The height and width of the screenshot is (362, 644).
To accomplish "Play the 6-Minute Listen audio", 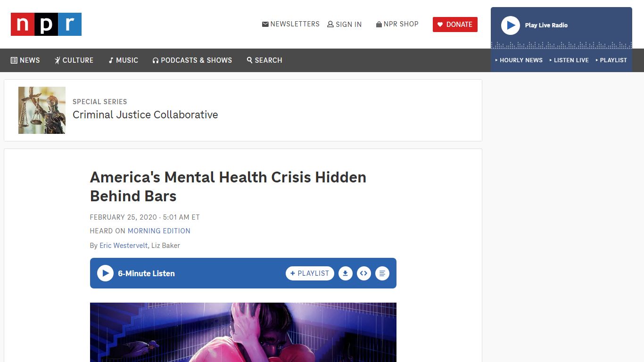I will (105, 273).
